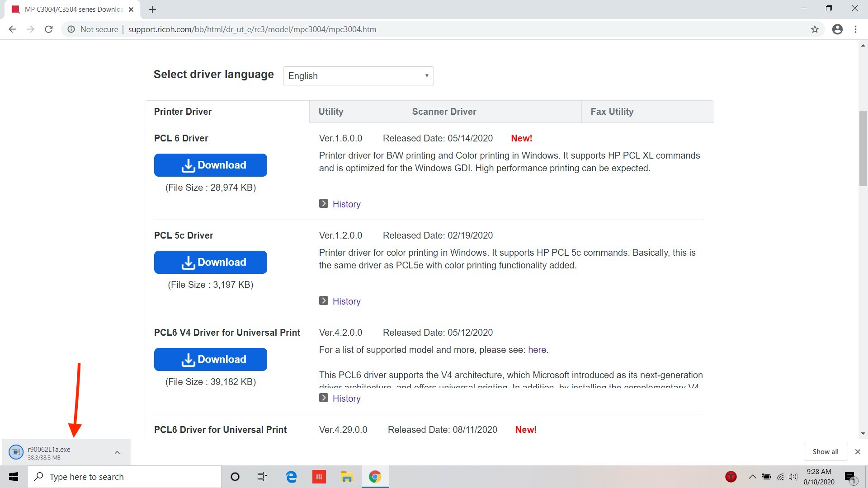Open a new browser tab
The image size is (868, 488).
152,9
